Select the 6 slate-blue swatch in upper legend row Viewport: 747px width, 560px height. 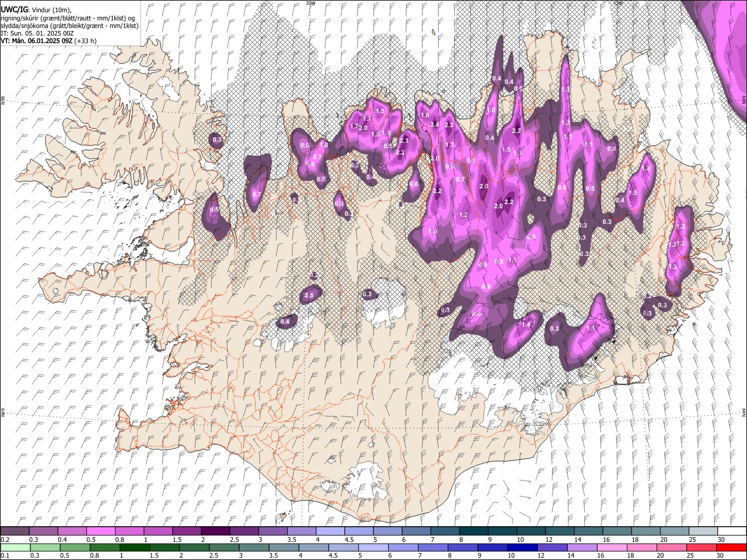click(x=416, y=531)
